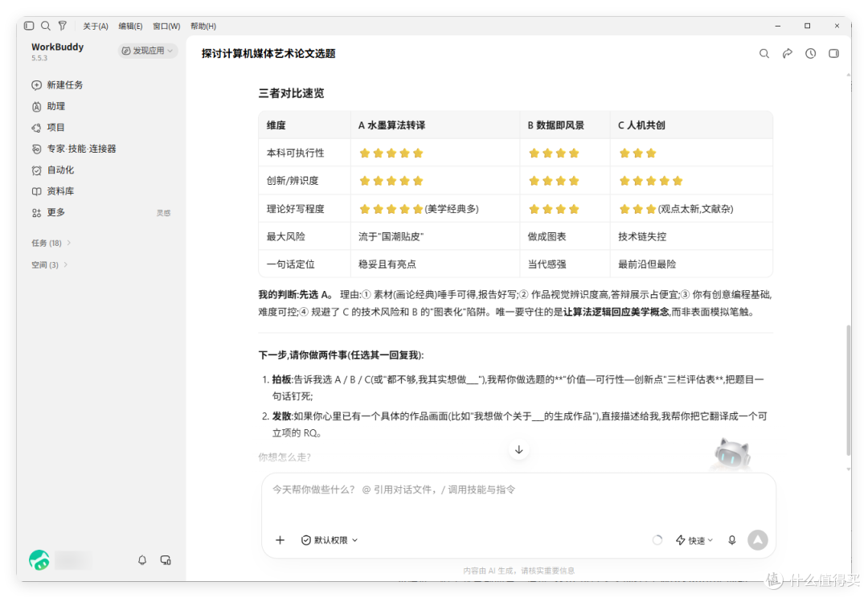Open the search icon in title bar
The width and height of the screenshot is (868, 598).
[x=46, y=26]
